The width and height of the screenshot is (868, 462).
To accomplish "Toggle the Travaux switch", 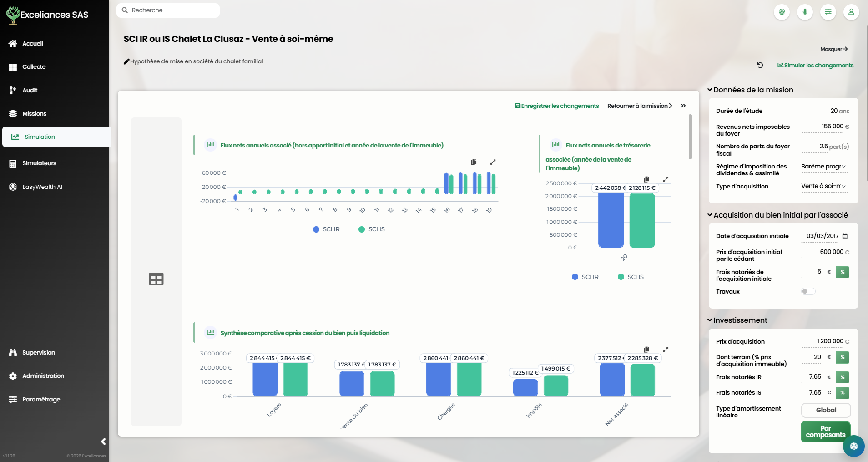I will coord(808,291).
